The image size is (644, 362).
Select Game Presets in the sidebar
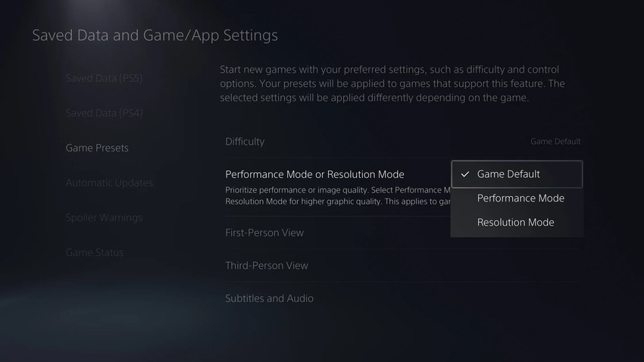click(97, 148)
